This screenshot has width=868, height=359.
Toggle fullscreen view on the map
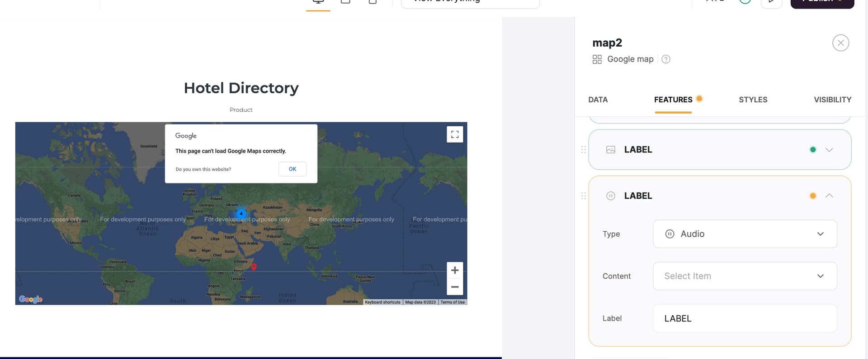point(455,134)
